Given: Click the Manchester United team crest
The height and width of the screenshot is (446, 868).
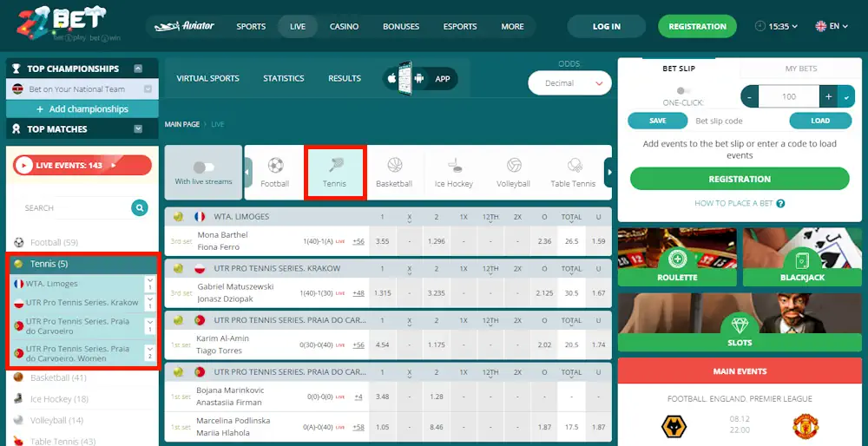Looking at the screenshot, I should pos(806,427).
